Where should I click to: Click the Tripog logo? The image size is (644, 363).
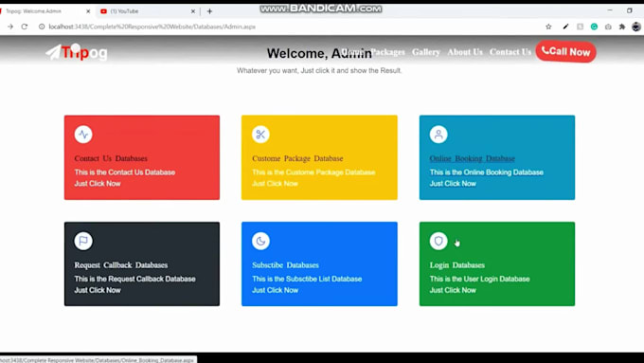tap(77, 52)
